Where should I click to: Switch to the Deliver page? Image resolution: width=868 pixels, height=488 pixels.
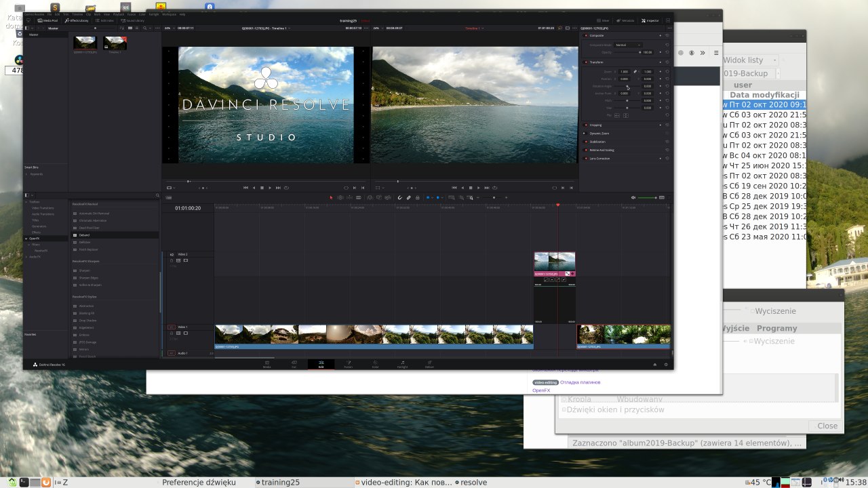429,364
